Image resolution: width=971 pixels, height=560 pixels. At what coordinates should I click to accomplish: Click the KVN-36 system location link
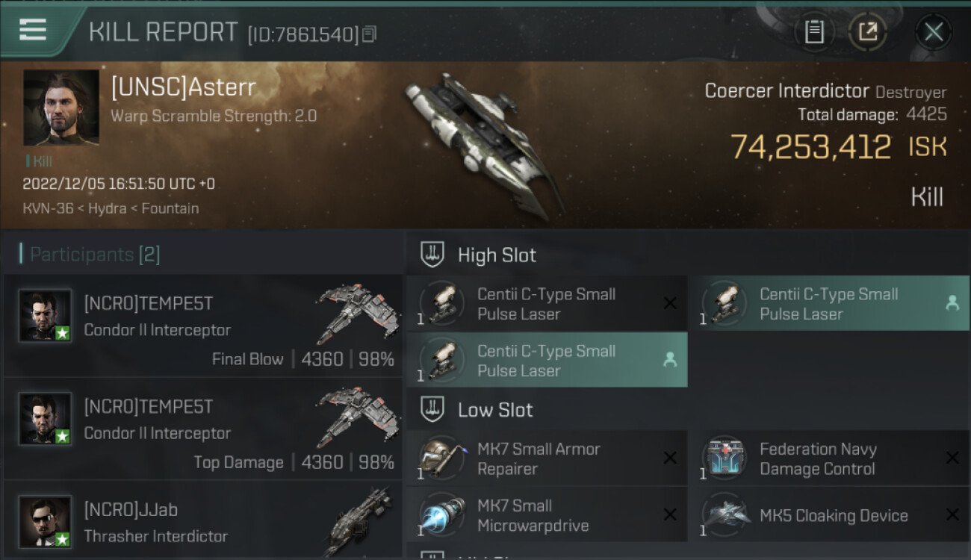pos(48,208)
